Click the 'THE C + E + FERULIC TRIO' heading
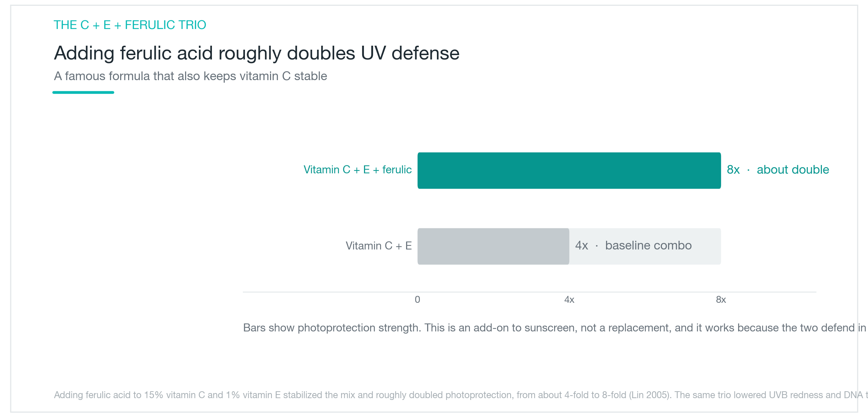This screenshot has width=868, height=417. pyautogui.click(x=130, y=25)
